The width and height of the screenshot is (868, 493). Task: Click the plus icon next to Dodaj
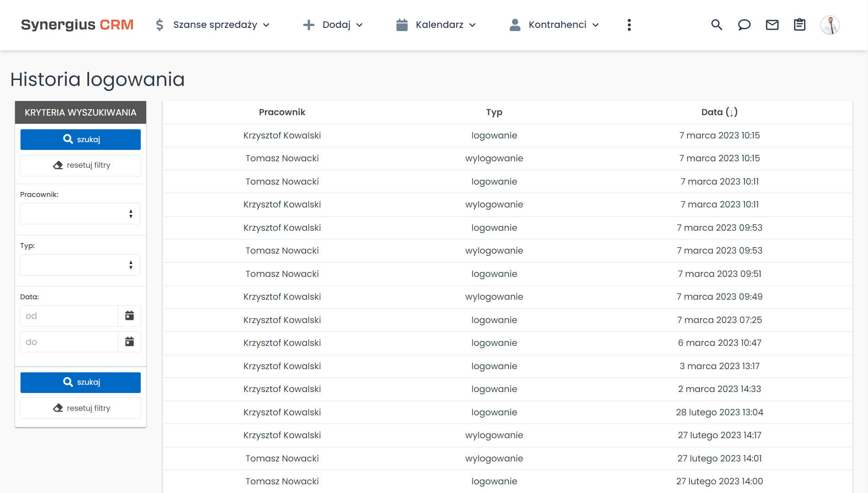click(309, 25)
